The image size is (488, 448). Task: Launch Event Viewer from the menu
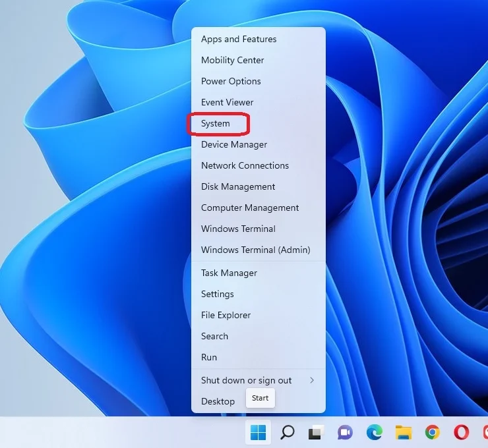click(x=227, y=102)
